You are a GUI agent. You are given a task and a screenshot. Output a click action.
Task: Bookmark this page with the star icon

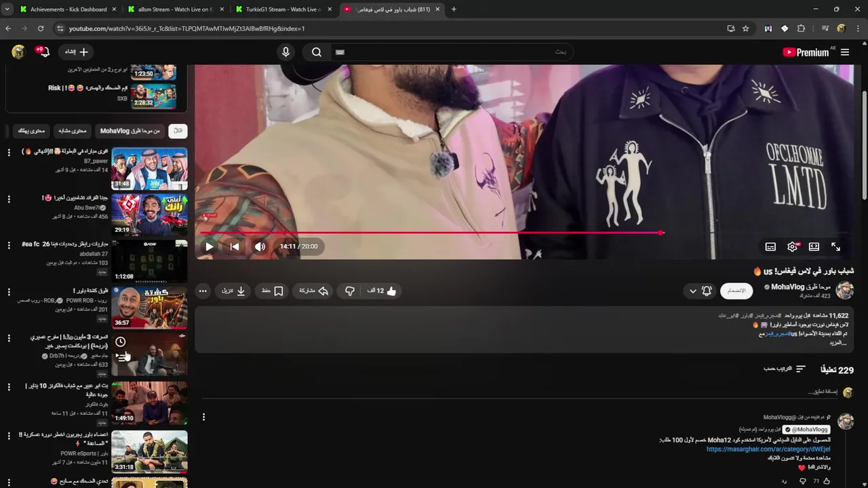[746, 28]
